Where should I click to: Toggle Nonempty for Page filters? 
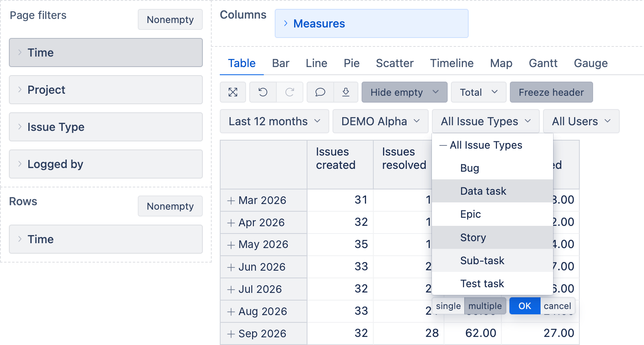170,19
